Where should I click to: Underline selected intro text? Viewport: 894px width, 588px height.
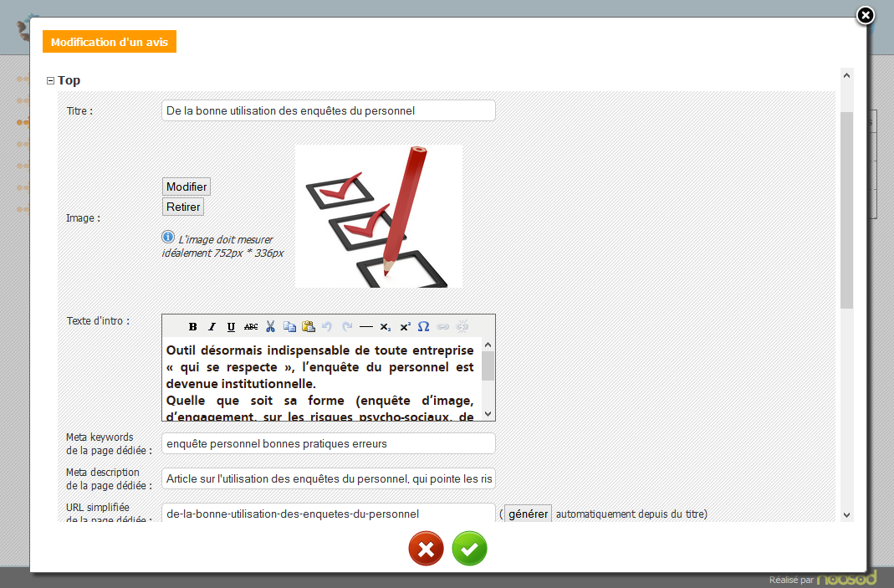click(x=231, y=327)
